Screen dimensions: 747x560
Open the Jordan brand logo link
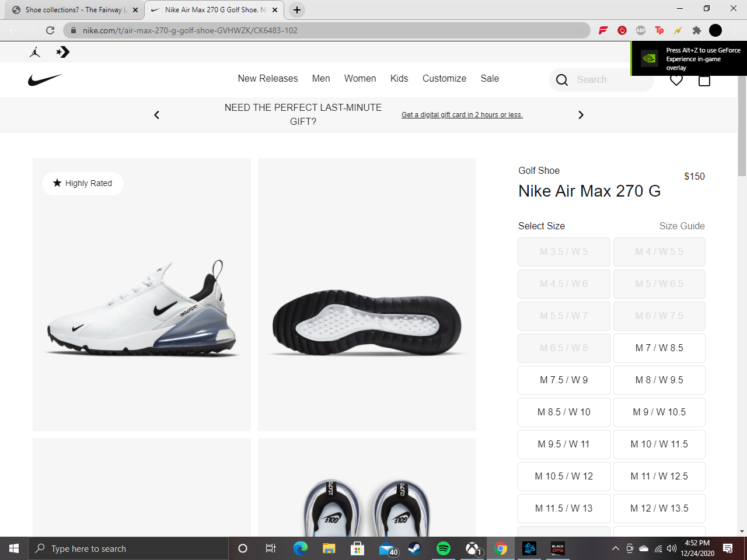click(x=35, y=52)
